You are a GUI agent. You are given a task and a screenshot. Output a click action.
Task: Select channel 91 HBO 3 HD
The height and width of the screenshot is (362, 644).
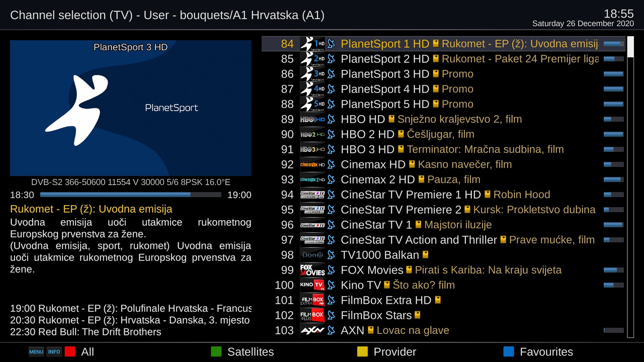443,149
